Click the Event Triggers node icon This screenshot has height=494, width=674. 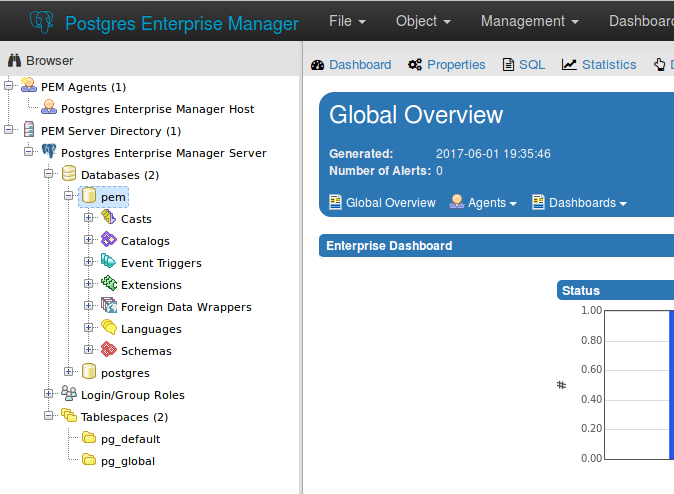pos(108,261)
